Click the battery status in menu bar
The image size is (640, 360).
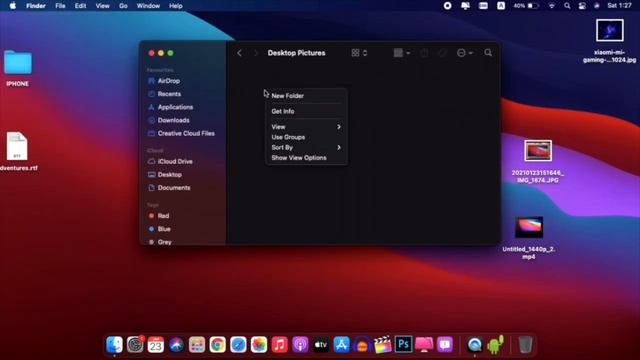tap(527, 6)
